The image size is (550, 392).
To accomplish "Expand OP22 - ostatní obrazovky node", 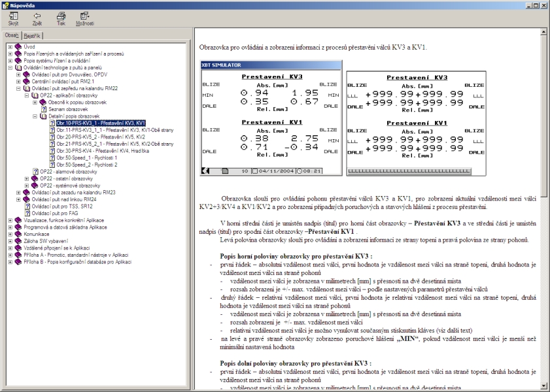I will 27,178.
